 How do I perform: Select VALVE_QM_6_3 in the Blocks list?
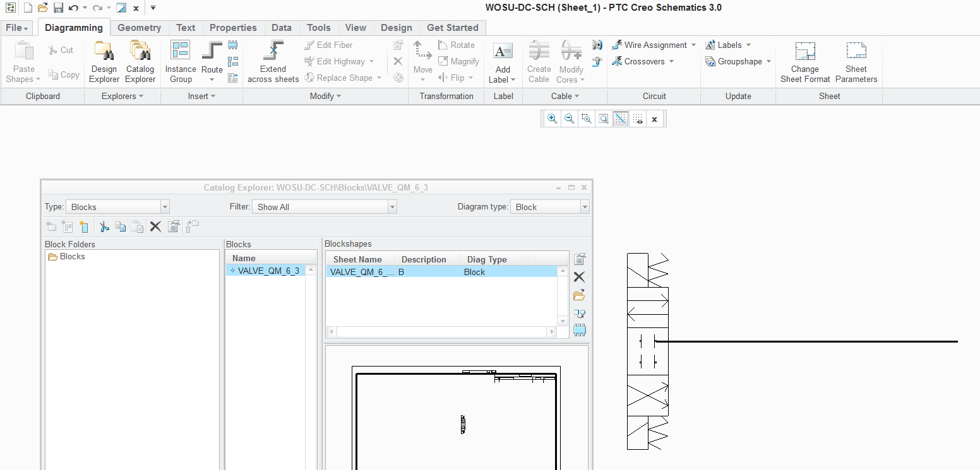265,271
